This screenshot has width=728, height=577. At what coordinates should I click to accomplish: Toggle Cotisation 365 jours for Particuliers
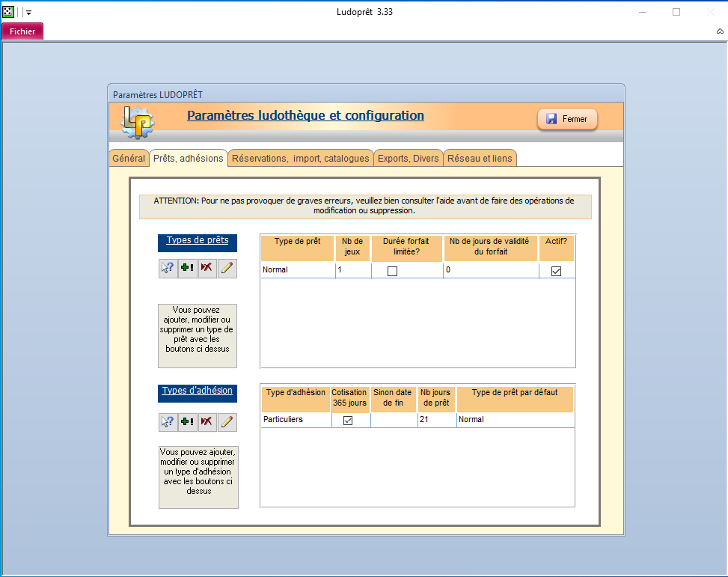point(348,421)
